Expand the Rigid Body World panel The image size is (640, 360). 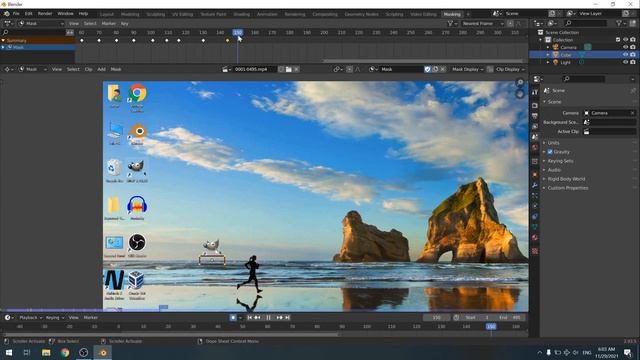[566, 179]
